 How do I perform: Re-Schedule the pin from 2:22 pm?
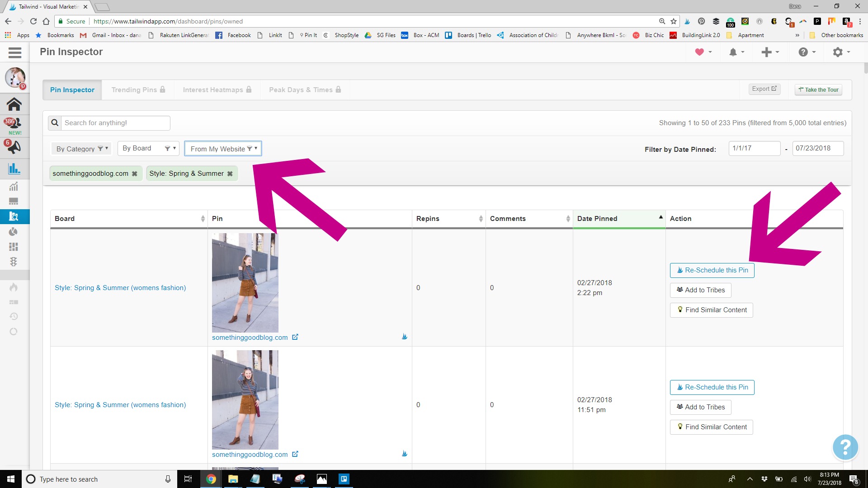point(712,270)
